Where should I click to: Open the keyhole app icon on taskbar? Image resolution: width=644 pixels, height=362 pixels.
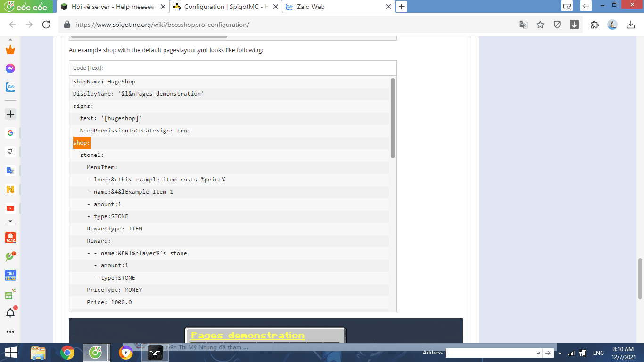(126, 353)
